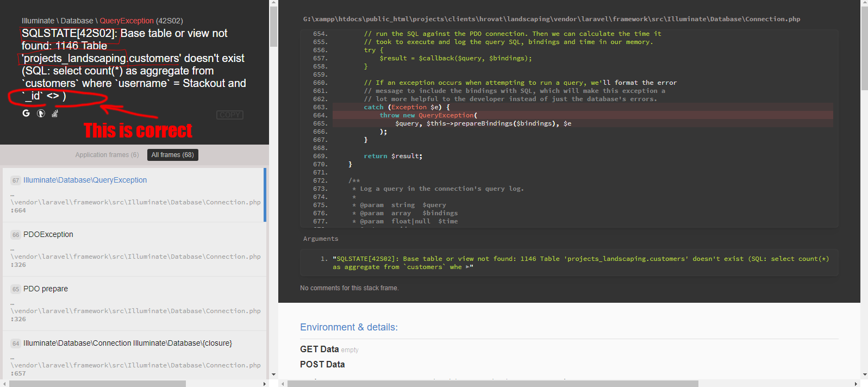Click the frame number badge 65
868x387 pixels.
(16, 289)
